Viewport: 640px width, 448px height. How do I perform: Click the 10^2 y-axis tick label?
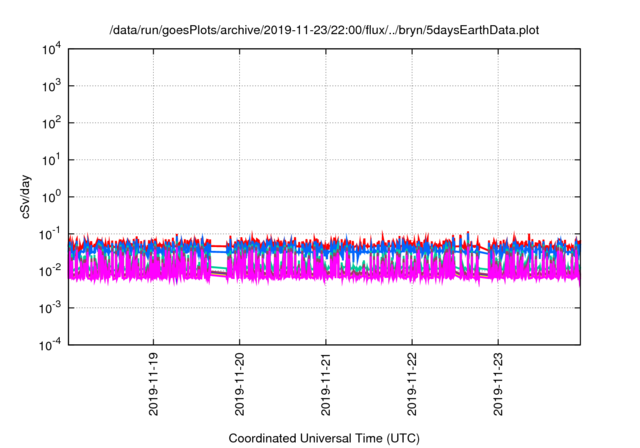[x=52, y=124]
